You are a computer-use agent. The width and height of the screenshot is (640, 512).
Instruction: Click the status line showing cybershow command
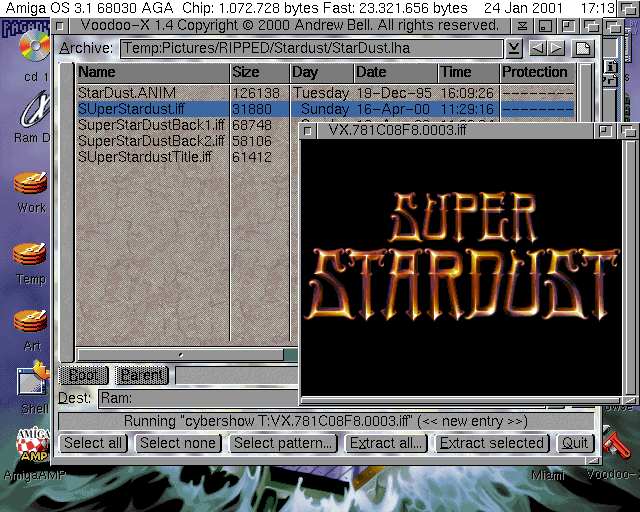pyautogui.click(x=326, y=421)
